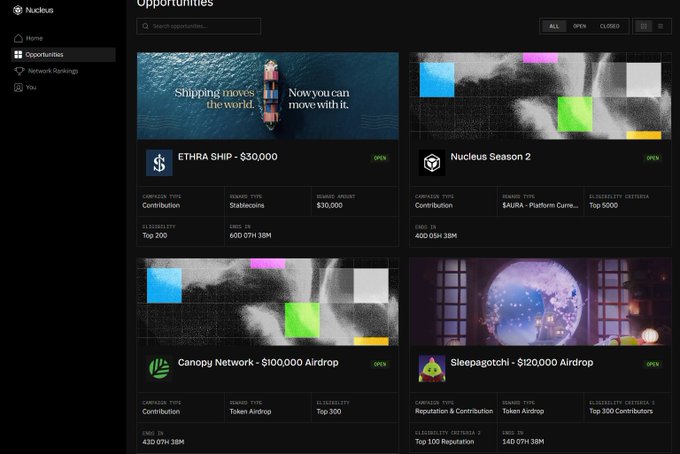Click the Sleepagotchi banner image

click(540, 302)
